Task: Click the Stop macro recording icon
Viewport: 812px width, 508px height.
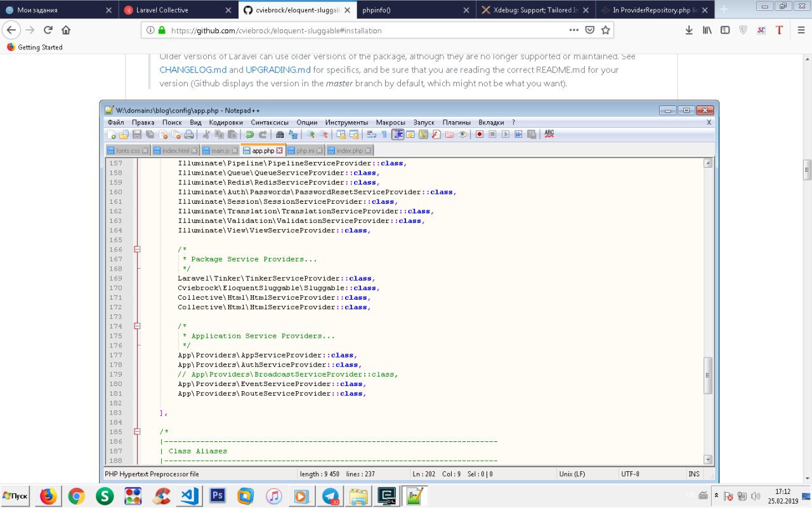Action: pos(492,134)
